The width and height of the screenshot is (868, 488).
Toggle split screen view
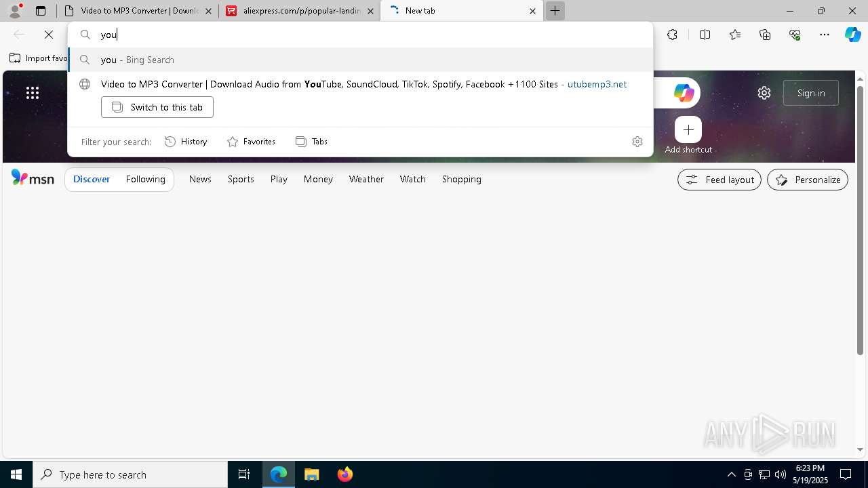coord(705,35)
